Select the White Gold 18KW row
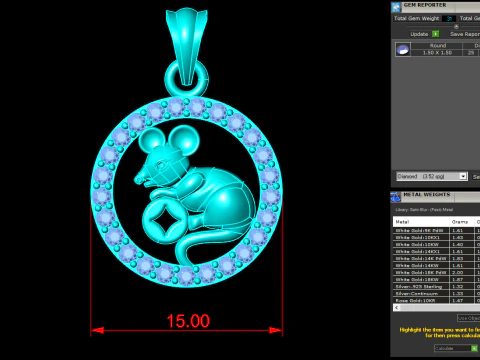This screenshot has height=360, width=480. click(x=436, y=279)
